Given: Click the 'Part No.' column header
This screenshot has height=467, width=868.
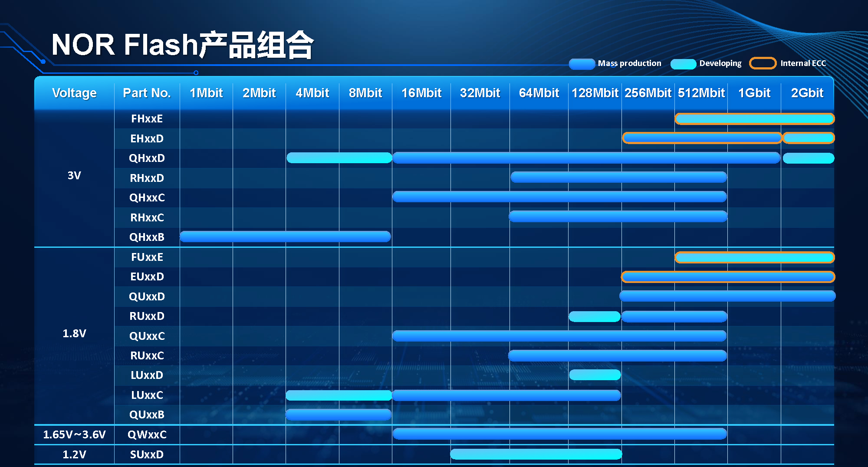Looking at the screenshot, I should (x=147, y=93).
